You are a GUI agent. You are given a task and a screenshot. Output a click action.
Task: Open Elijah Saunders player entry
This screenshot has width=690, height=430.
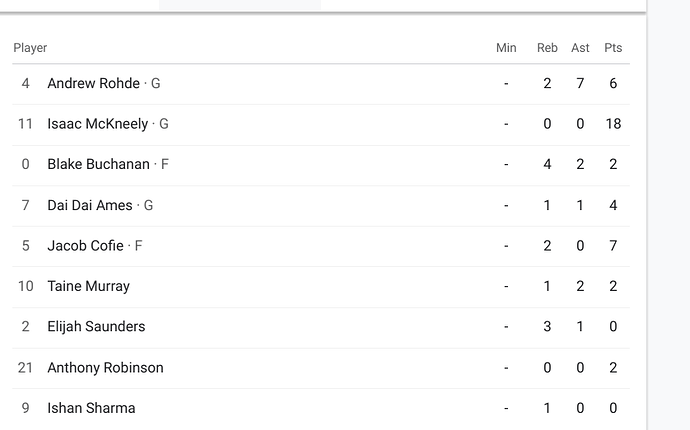tap(96, 326)
